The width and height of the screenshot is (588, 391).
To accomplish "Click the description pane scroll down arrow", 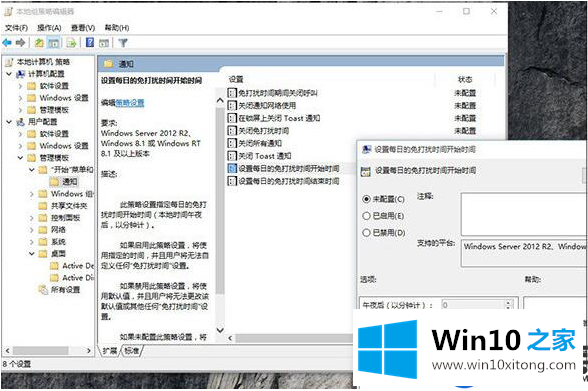I will pos(220,330).
